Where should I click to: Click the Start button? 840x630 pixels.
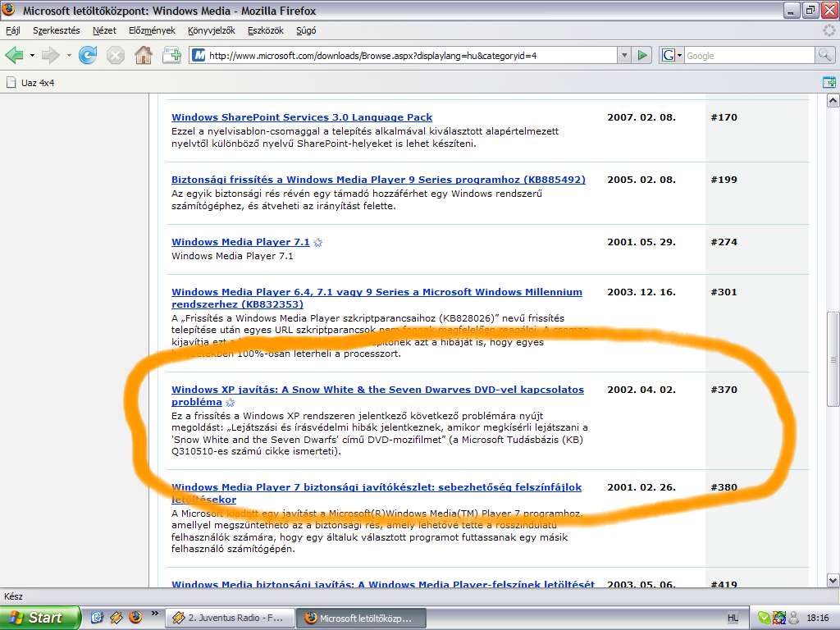point(40,618)
